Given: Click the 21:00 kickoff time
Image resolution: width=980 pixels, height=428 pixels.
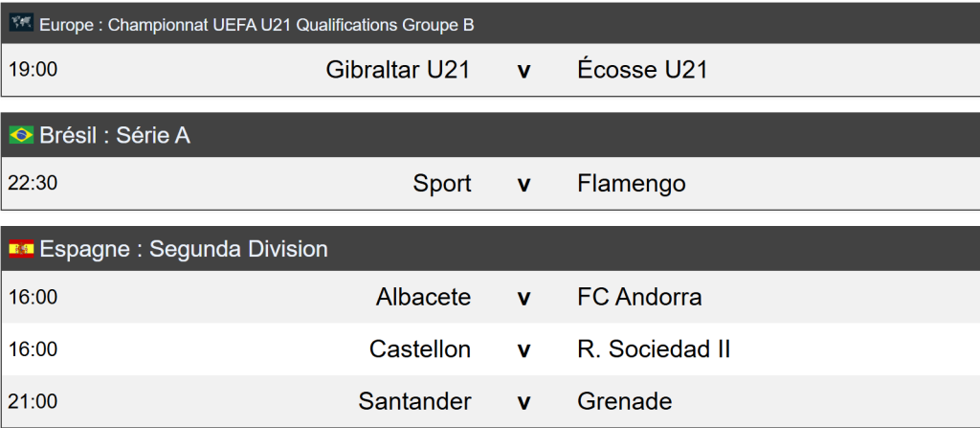Looking at the screenshot, I should [33, 400].
